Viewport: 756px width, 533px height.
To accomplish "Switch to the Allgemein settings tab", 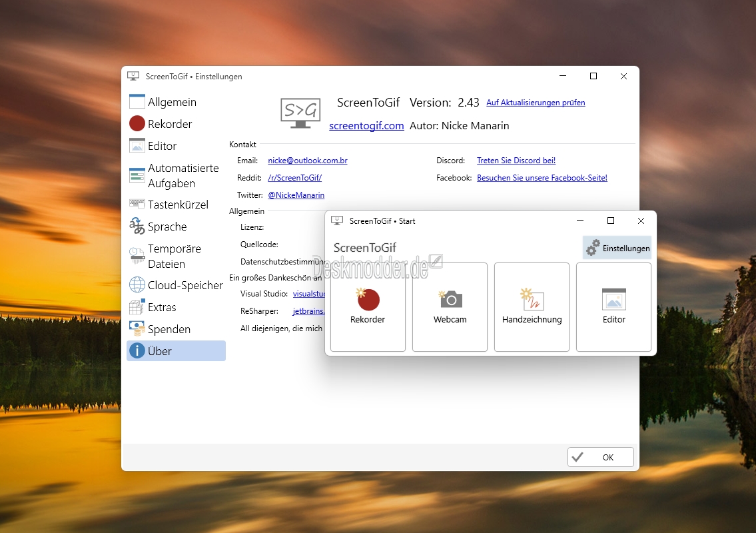I will click(x=172, y=102).
